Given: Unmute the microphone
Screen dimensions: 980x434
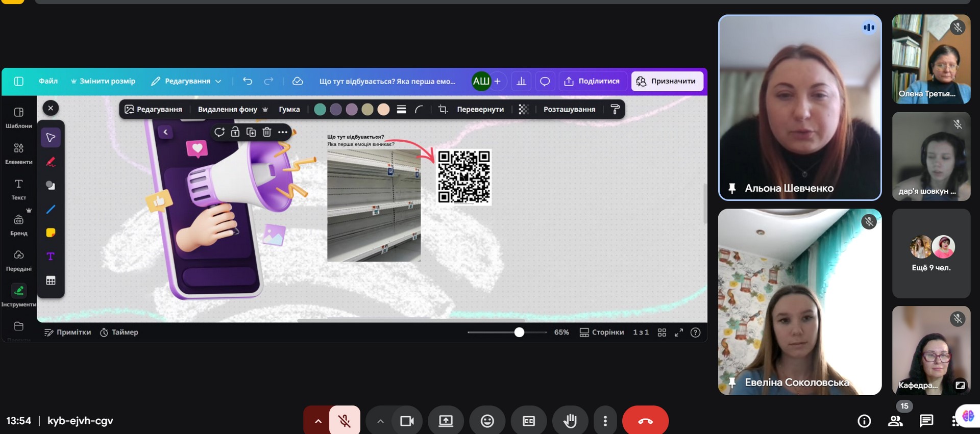Looking at the screenshot, I should pyautogui.click(x=345, y=421).
